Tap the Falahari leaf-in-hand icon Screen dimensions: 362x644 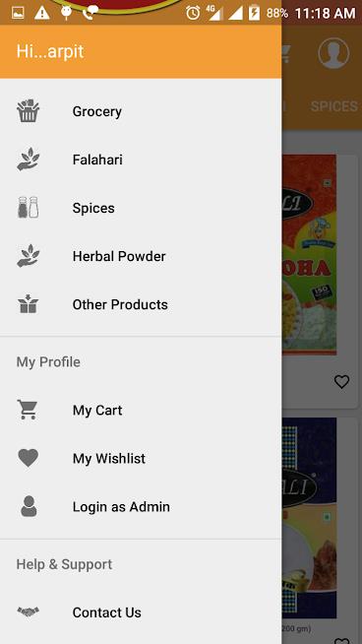point(28,160)
